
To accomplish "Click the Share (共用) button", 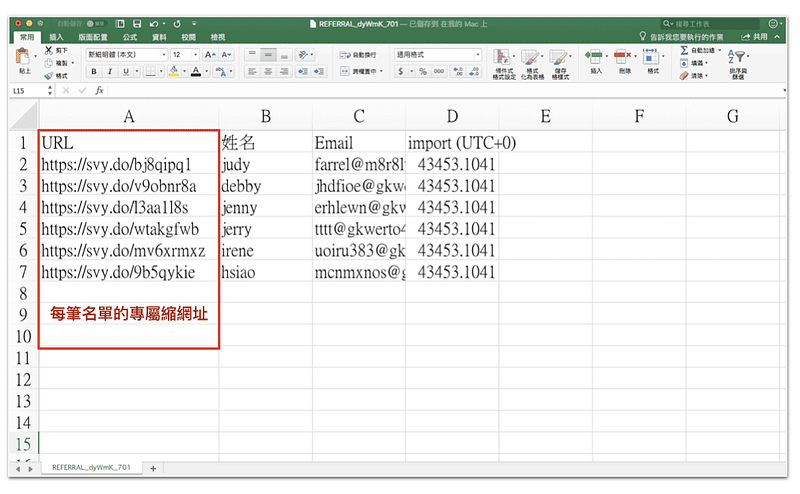I will [755, 37].
